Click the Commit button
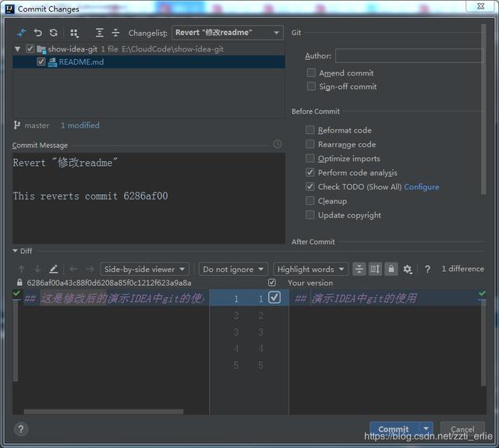The height and width of the screenshot is (448, 499). [x=394, y=429]
